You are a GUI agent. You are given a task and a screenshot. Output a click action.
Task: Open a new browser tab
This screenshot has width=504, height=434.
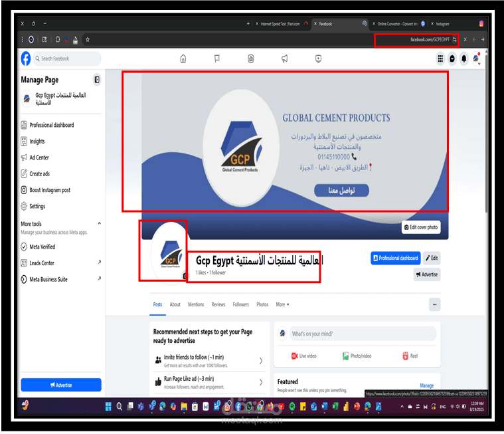click(248, 24)
